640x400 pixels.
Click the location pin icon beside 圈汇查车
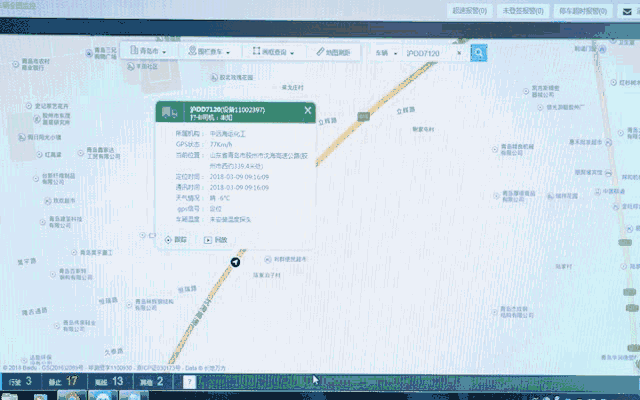point(192,50)
